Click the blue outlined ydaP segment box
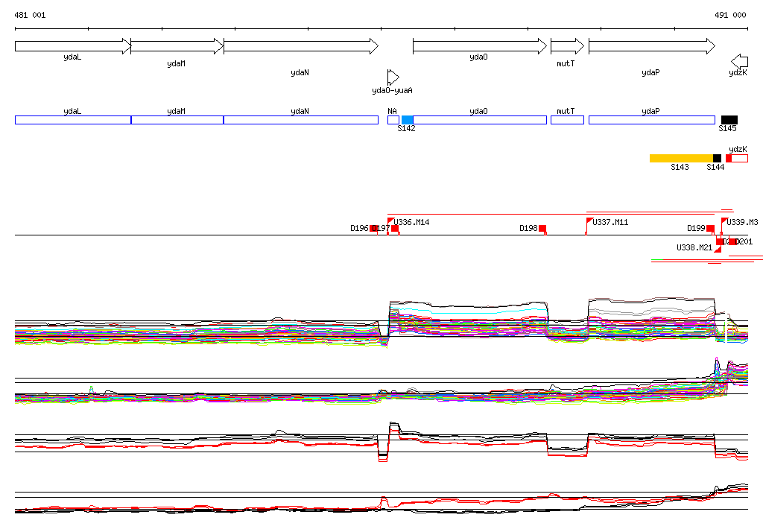 (x=652, y=120)
